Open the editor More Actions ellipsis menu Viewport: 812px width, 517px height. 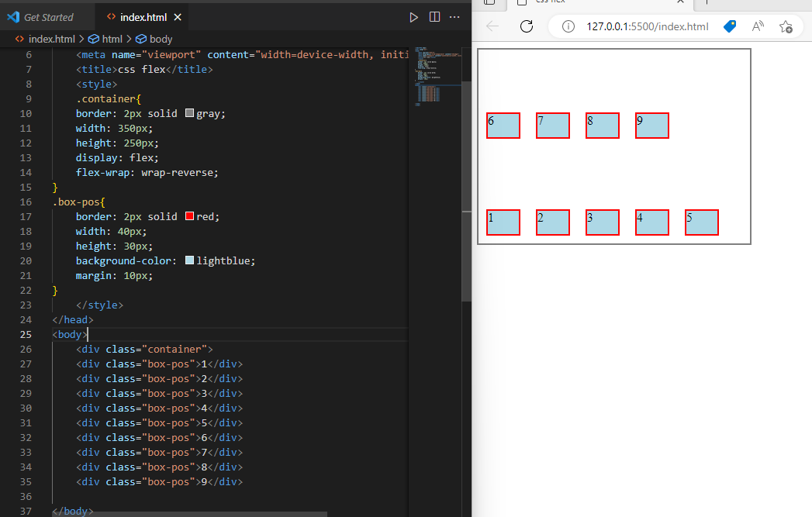[x=454, y=17]
